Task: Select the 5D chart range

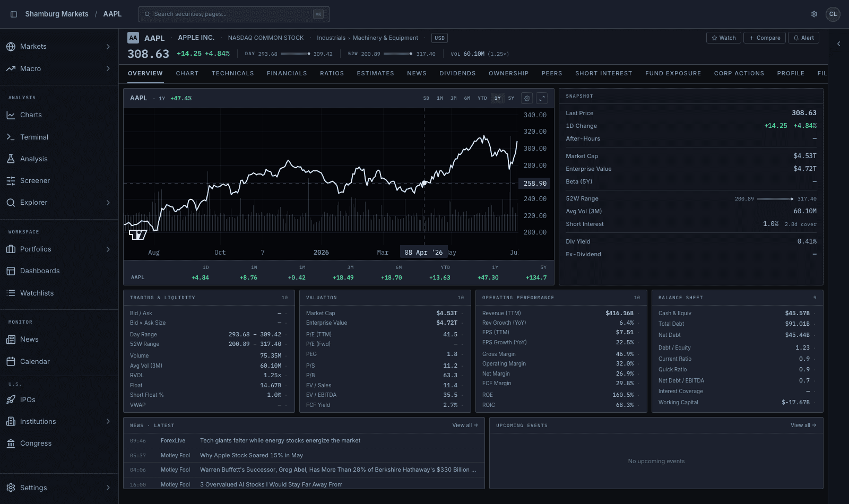Action: (426, 98)
